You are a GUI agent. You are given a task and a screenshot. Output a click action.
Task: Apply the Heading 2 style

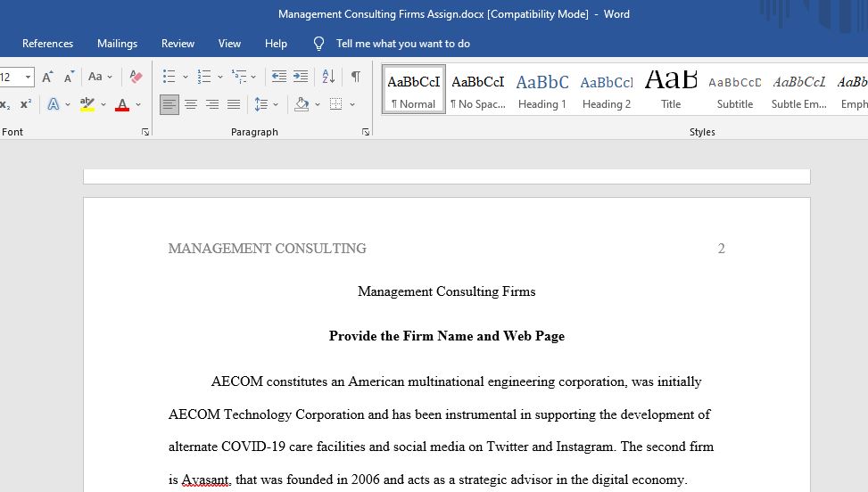coord(606,90)
